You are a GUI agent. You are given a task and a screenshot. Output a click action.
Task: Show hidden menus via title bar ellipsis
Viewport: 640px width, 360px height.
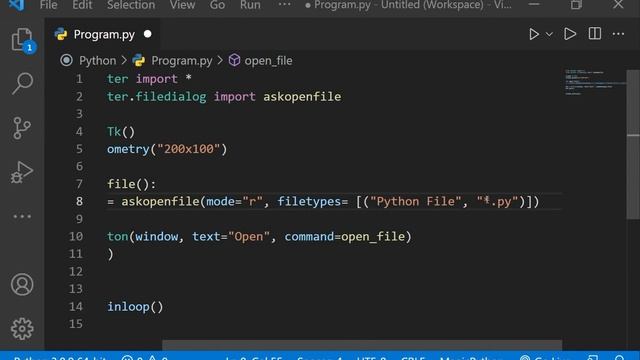[x=284, y=4]
